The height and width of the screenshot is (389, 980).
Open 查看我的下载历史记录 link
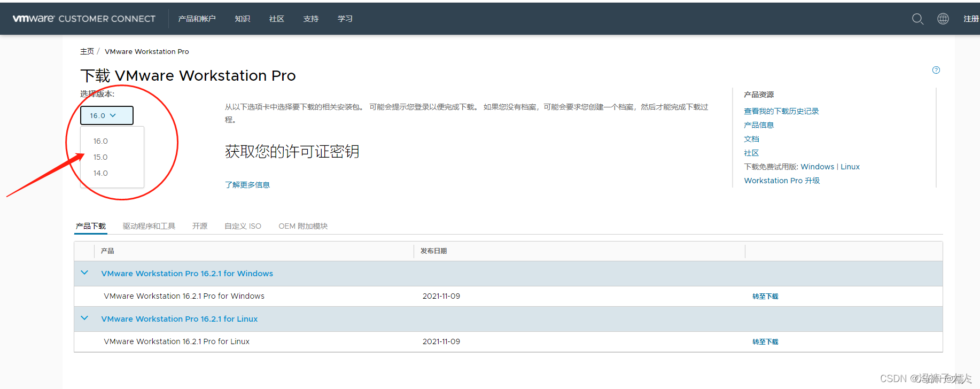(x=781, y=111)
